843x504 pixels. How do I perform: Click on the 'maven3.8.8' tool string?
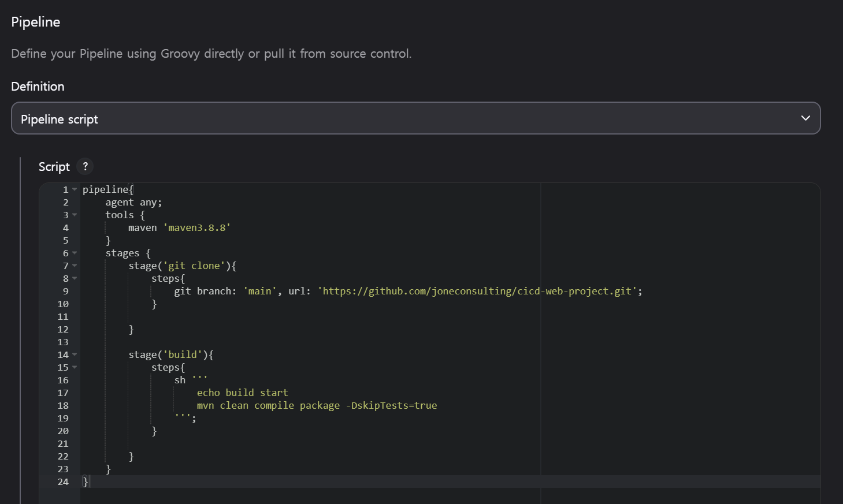(197, 227)
